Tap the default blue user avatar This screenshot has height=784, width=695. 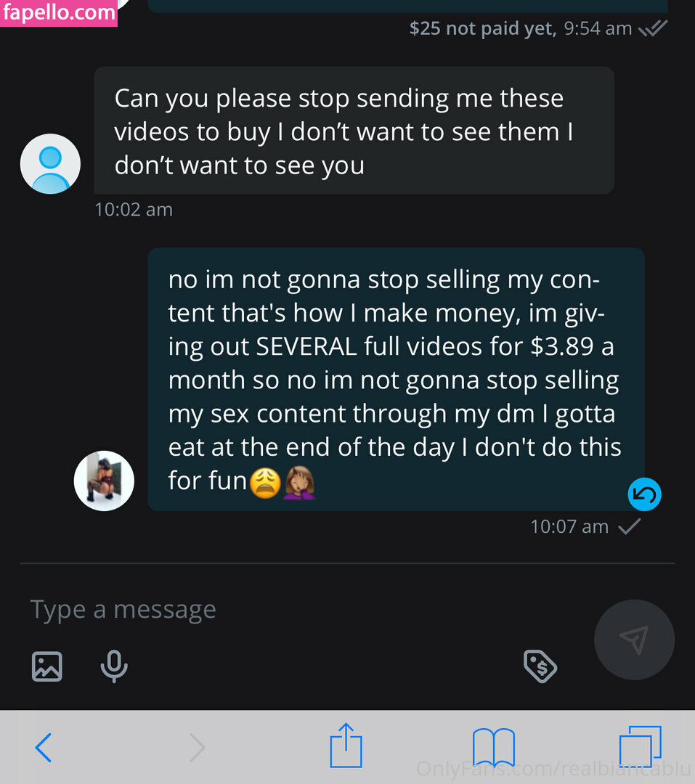(x=50, y=164)
